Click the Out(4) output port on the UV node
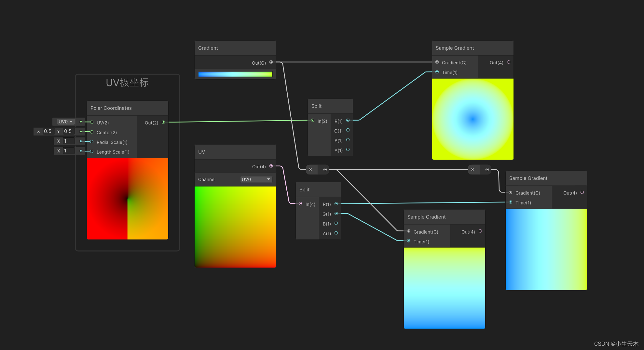Viewport: 644px width, 350px height. coord(271,166)
